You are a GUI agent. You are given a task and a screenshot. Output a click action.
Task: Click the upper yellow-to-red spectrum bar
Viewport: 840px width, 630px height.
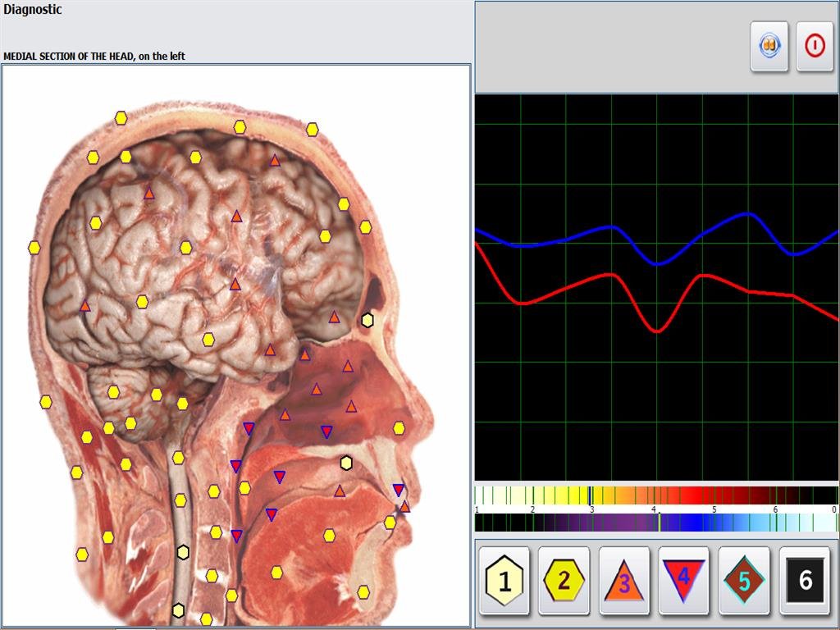tap(656, 495)
